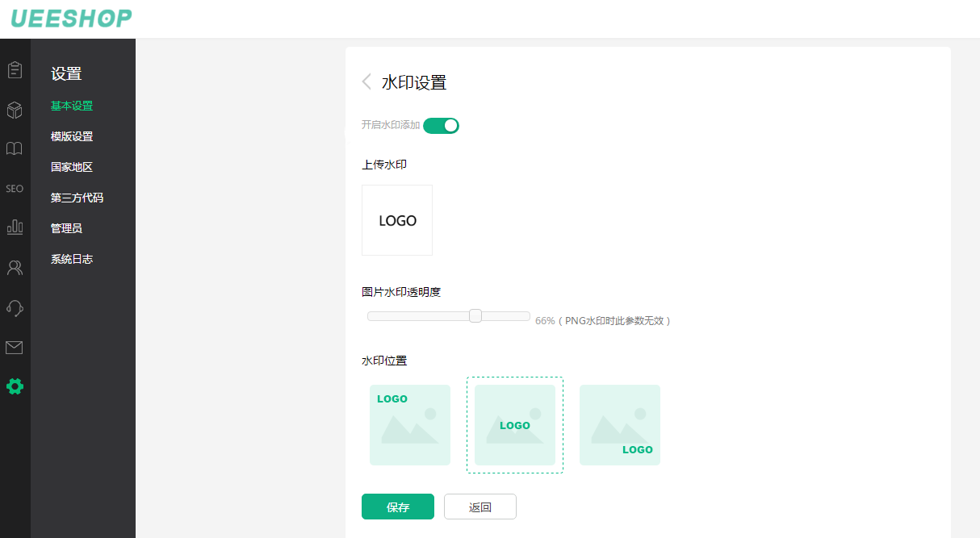Viewport: 980px width, 538px height.
Task: Go back using the arrow beside 水印设置
Action: tap(367, 81)
